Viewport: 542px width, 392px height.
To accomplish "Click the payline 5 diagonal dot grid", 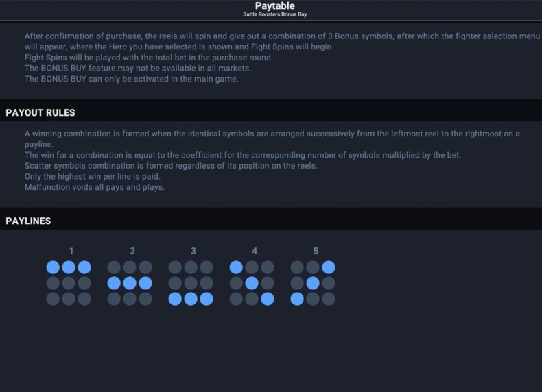I will point(313,283).
